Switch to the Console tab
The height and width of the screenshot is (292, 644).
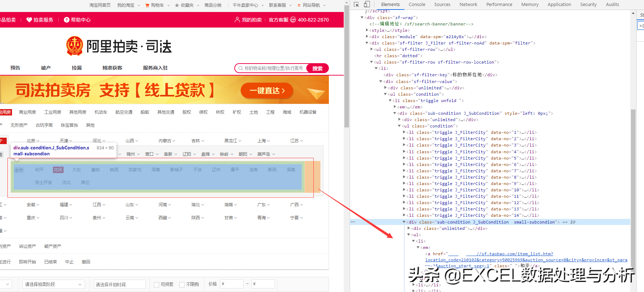pos(417,5)
